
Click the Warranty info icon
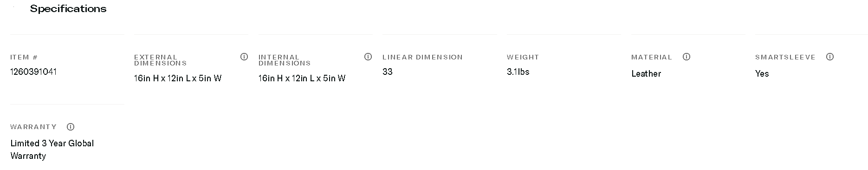pos(71,127)
